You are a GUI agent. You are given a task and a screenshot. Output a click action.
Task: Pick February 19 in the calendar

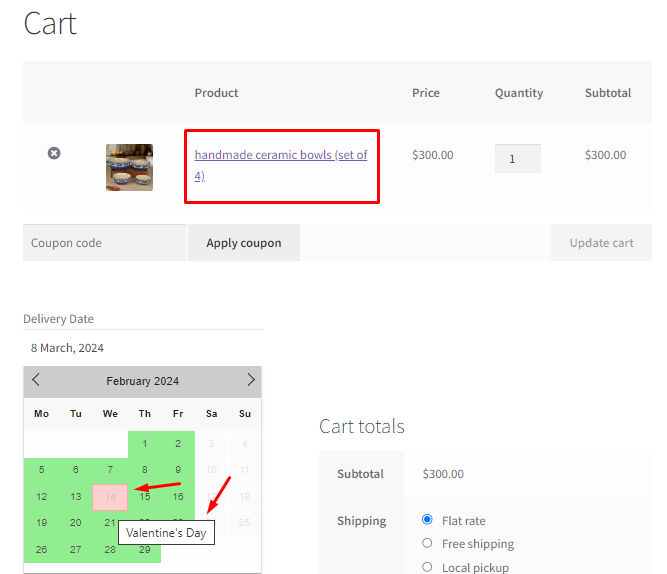coord(41,523)
